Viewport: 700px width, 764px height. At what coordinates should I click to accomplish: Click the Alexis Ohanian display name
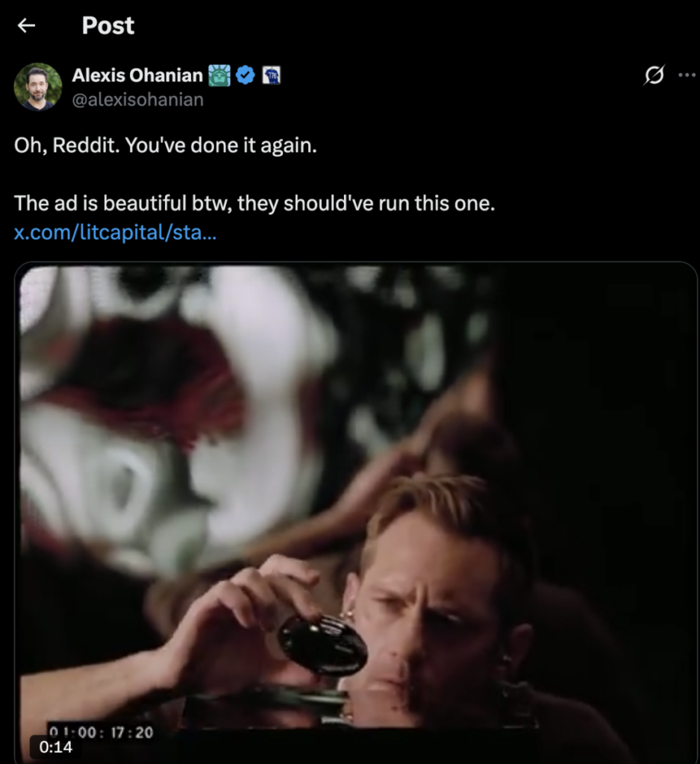(137, 75)
